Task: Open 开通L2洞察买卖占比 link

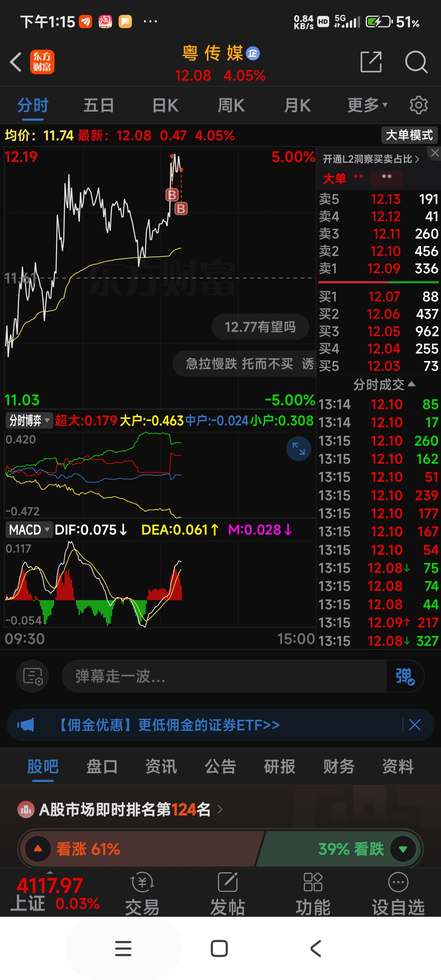Action: 371,159
